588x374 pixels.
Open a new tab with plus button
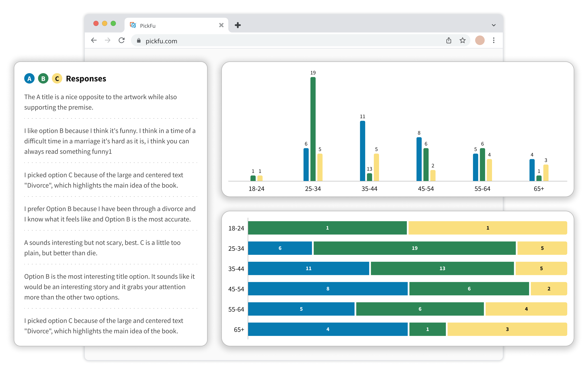(238, 25)
